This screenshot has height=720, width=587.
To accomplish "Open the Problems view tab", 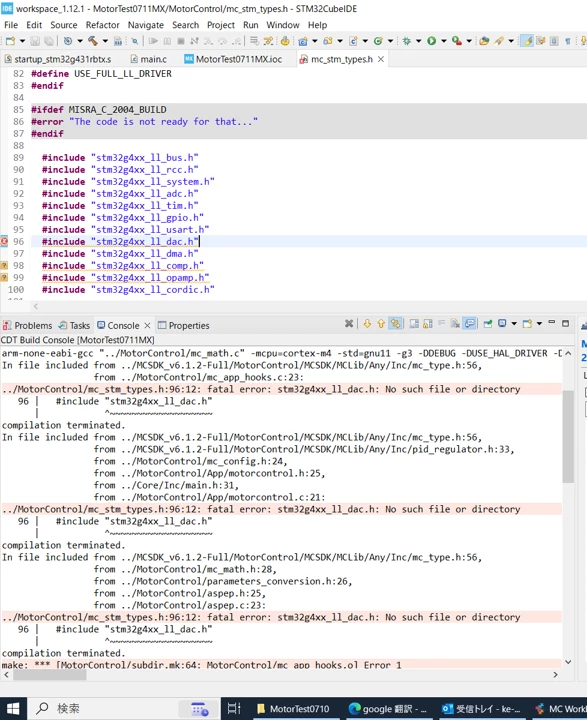I will pos(28,325).
